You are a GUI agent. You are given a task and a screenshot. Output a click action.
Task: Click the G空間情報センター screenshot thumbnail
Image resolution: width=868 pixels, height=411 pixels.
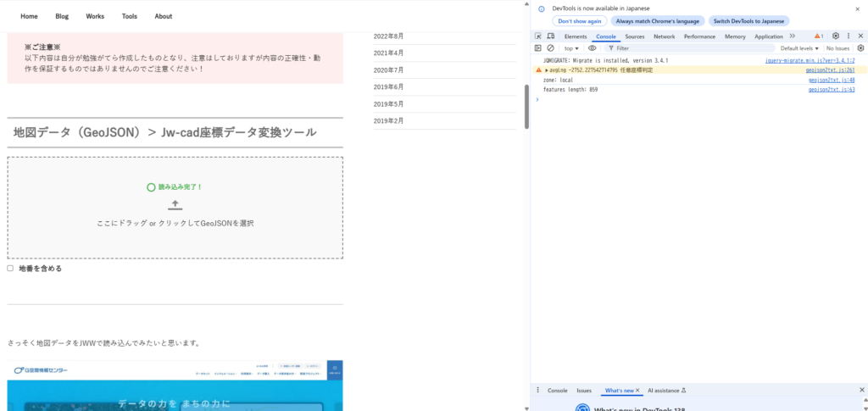point(175,386)
